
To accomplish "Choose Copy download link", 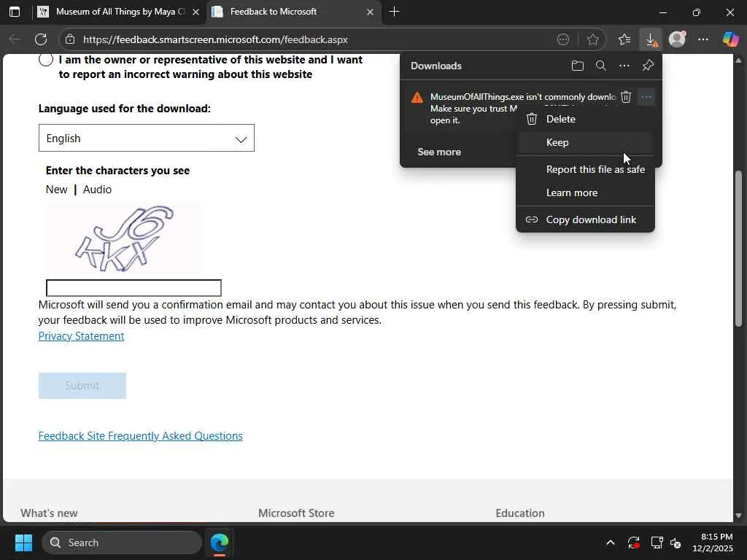I will (x=585, y=220).
